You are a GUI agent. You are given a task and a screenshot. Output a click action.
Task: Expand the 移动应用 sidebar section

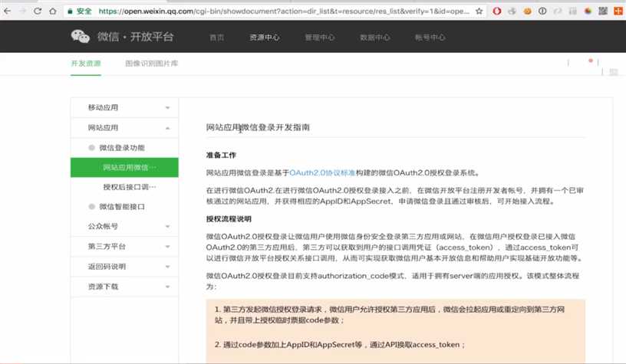[x=124, y=107]
